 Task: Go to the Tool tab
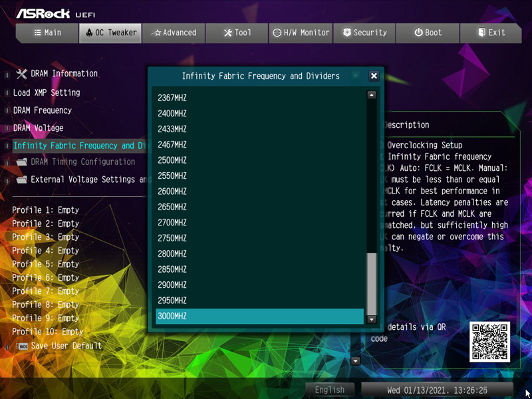point(237,33)
